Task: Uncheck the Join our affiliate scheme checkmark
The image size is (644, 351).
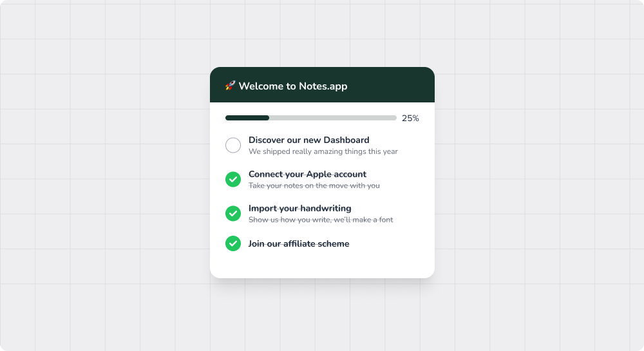Action: tap(233, 243)
